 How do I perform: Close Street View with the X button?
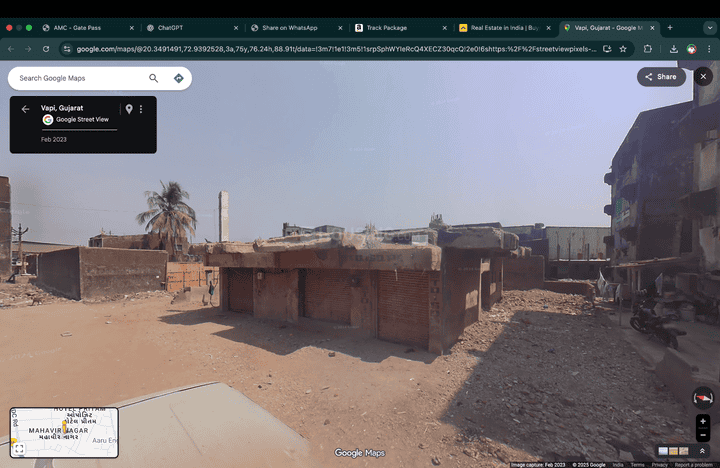(x=703, y=77)
